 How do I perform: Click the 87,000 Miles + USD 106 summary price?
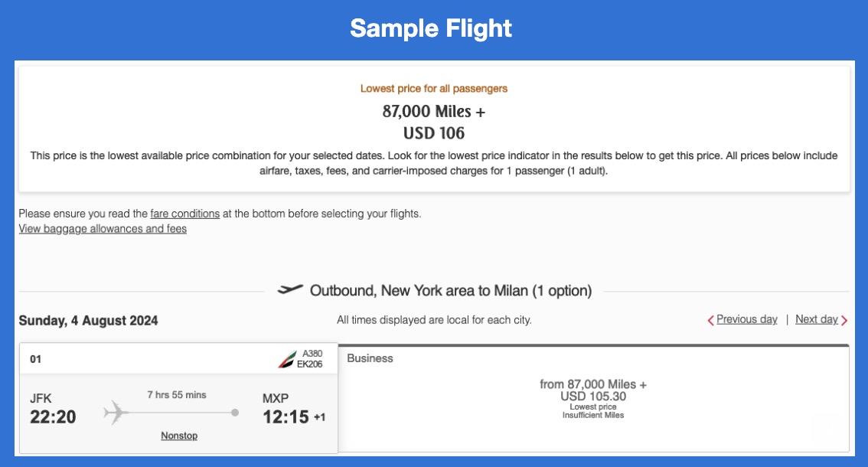[x=434, y=122]
